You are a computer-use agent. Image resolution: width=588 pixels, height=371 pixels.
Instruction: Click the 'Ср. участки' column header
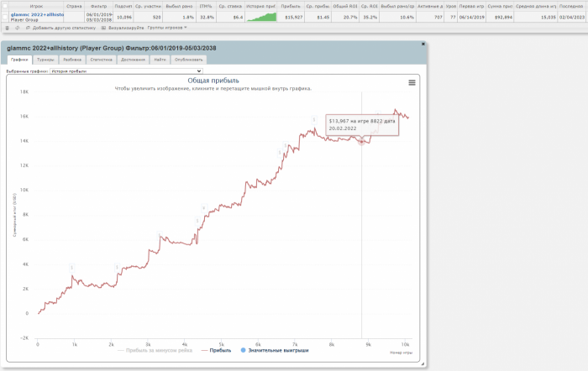click(148, 7)
